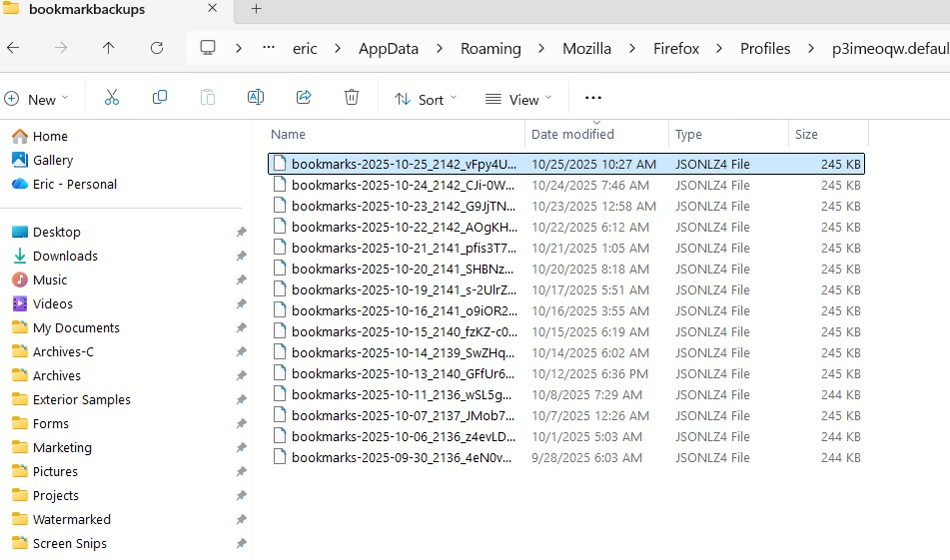Image resolution: width=950 pixels, height=560 pixels.
Task: Select the bookmarkbackups tab
Action: (86, 9)
